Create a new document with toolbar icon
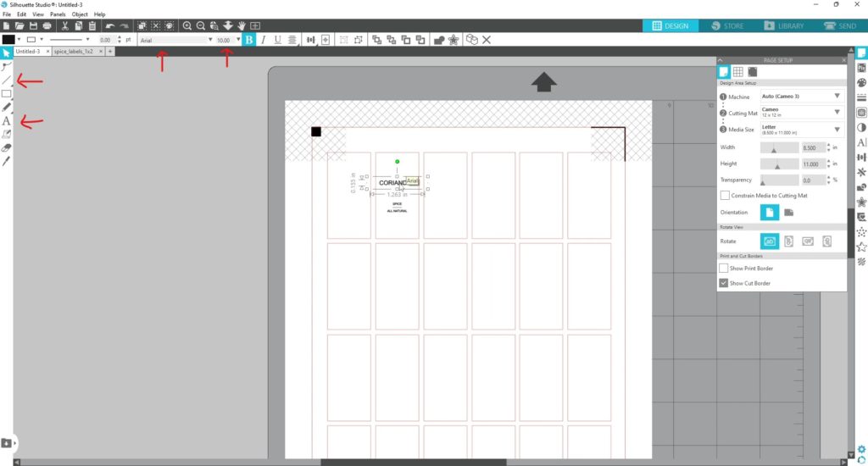This screenshot has width=868, height=466. 6,25
